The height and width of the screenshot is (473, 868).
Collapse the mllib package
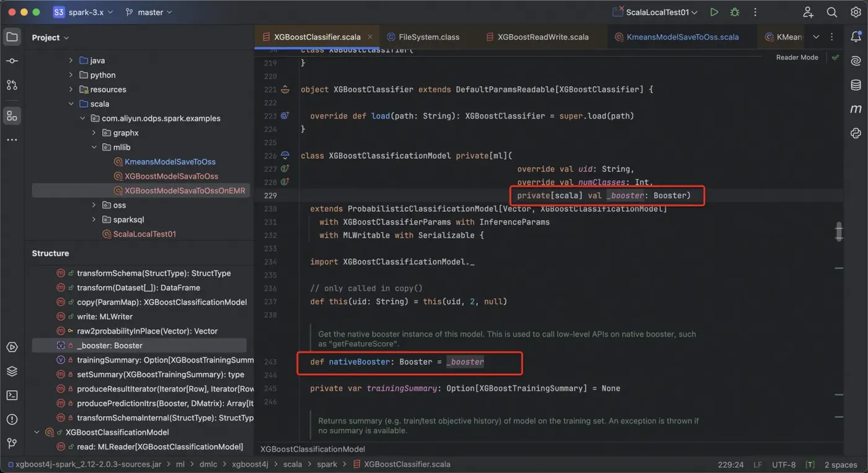coord(94,148)
